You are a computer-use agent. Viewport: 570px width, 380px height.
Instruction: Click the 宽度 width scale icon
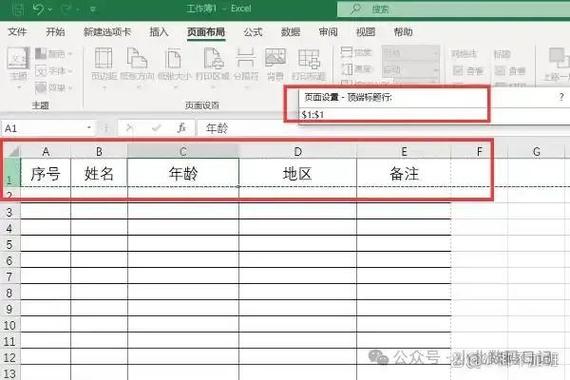[347, 52]
